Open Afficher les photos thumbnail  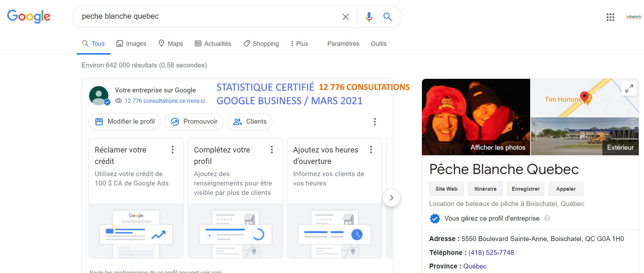point(476,117)
